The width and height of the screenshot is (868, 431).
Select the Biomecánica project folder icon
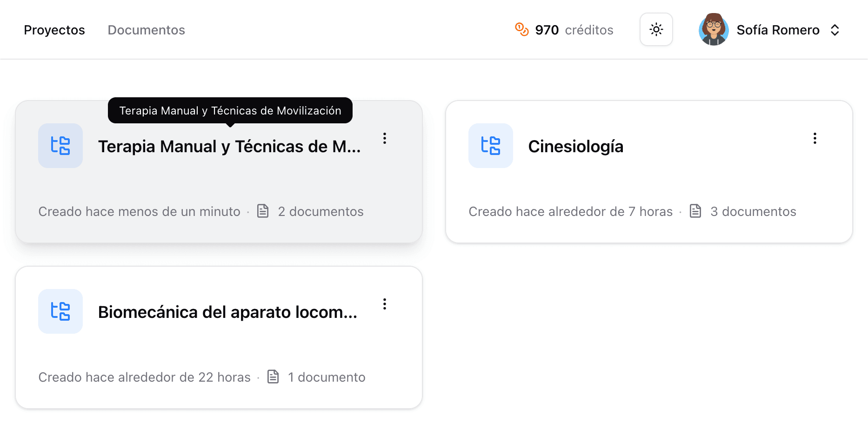60,311
